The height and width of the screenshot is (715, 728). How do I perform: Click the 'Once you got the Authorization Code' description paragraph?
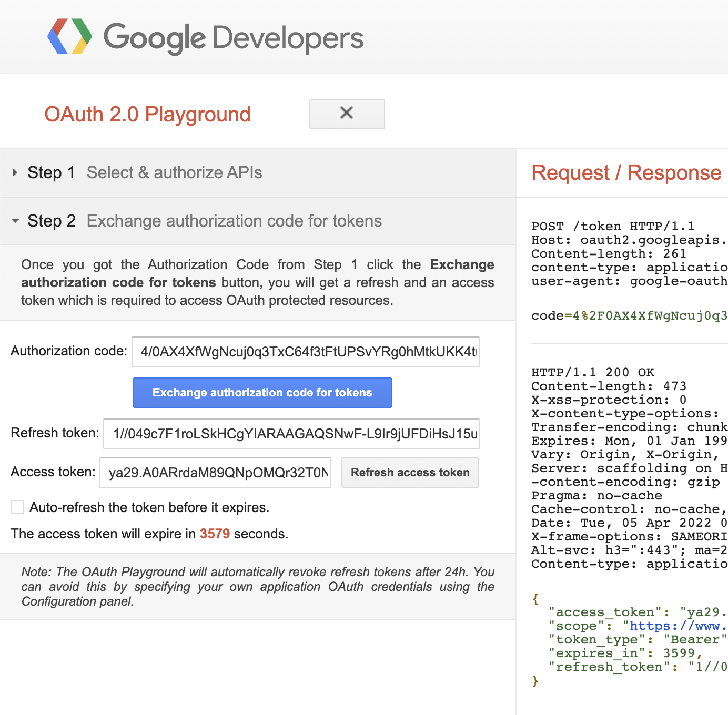[x=258, y=282]
